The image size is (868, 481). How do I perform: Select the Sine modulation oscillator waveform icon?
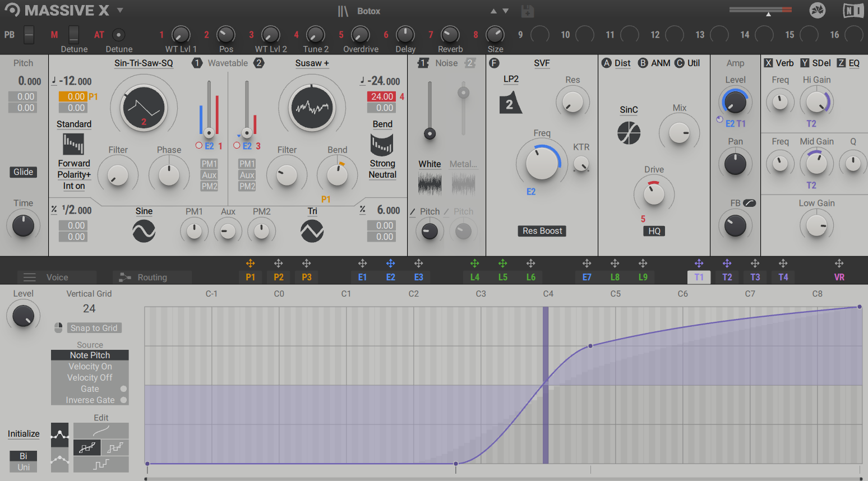[x=144, y=231]
